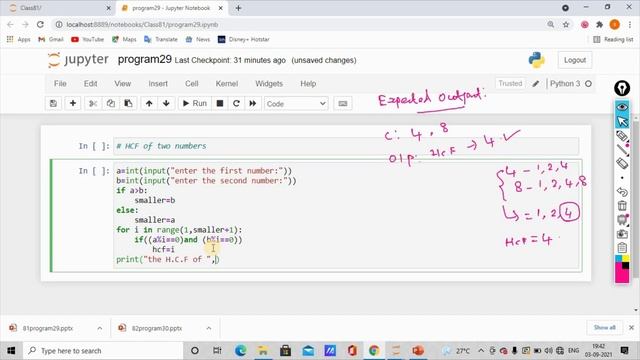Restart kernel and run all fast-forward icon
This screenshot has width=640, height=360.
click(x=253, y=104)
